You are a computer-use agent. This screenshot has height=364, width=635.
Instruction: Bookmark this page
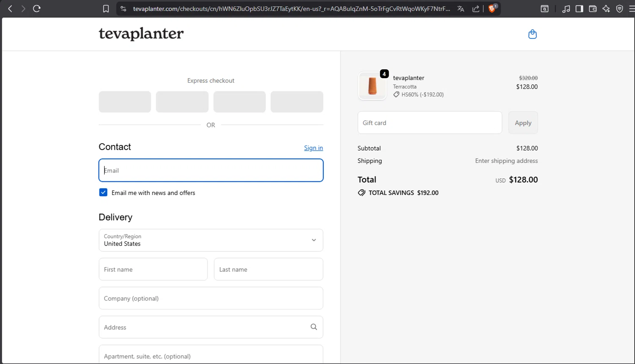pyautogui.click(x=106, y=8)
